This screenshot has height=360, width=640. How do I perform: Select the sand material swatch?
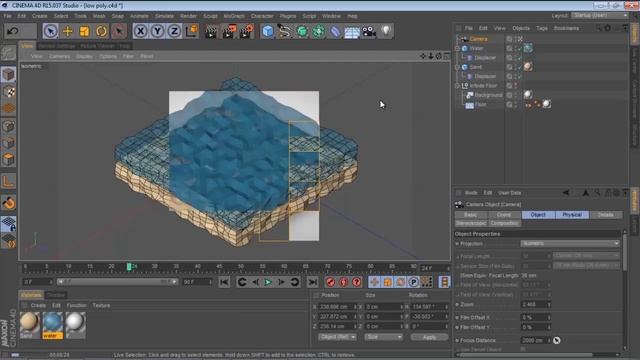tap(30, 325)
